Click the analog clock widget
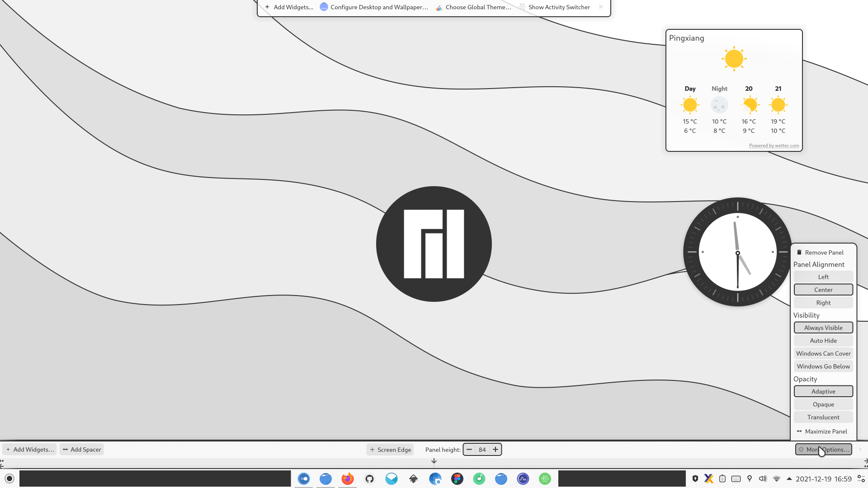 pos(738,252)
